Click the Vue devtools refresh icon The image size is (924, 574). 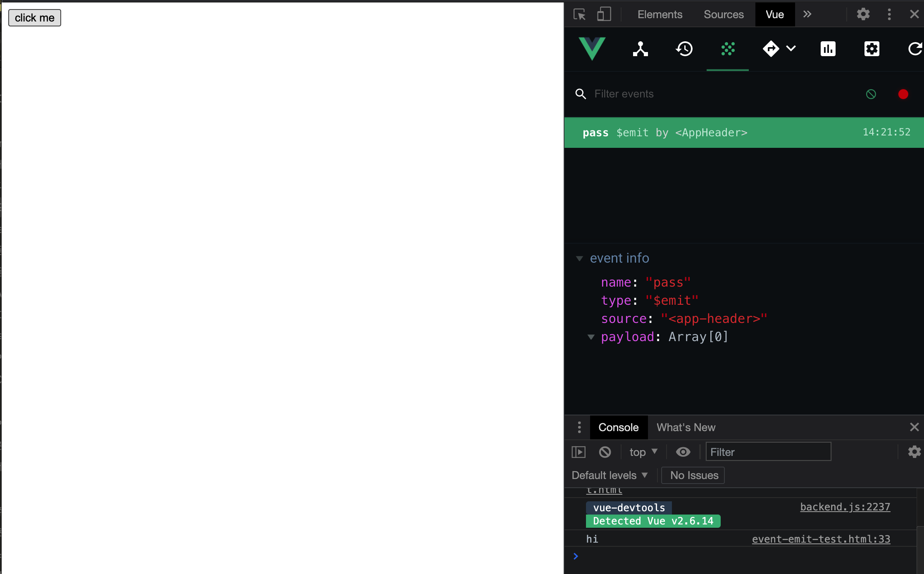(x=915, y=49)
